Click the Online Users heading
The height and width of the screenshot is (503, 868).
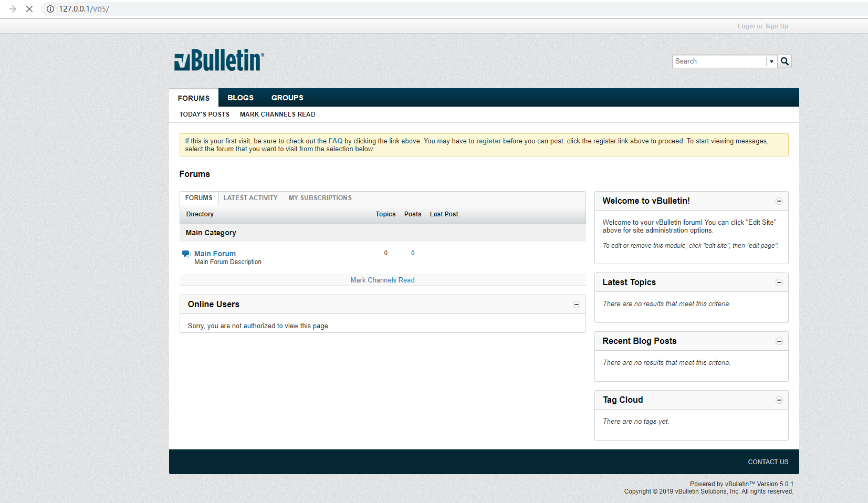point(213,305)
